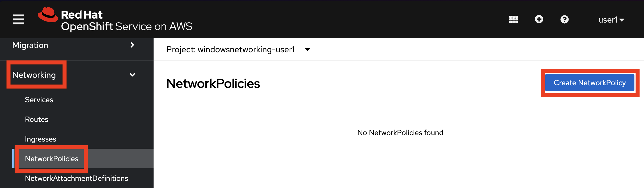Click the Migration label in the sidebar
Screen dimensions: 644x188
pyautogui.click(x=30, y=45)
